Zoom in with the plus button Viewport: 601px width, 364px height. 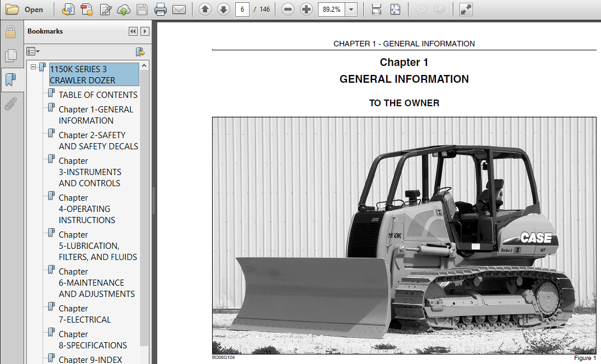(x=306, y=10)
